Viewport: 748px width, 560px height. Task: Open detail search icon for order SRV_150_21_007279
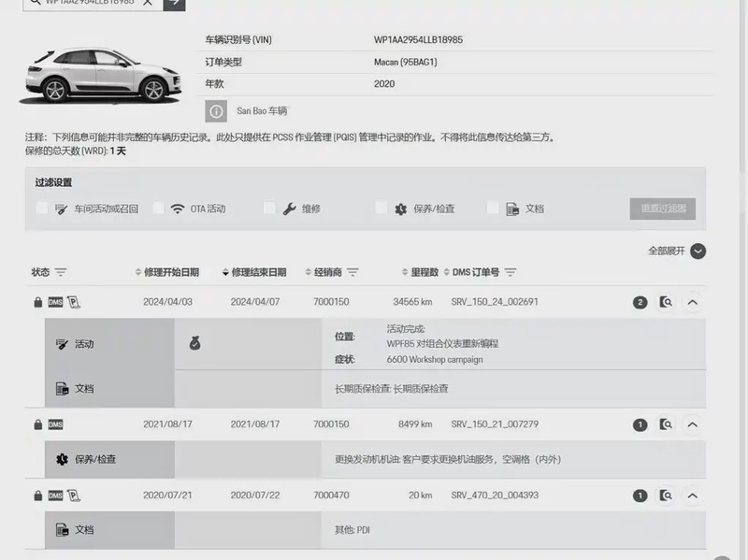coord(666,424)
